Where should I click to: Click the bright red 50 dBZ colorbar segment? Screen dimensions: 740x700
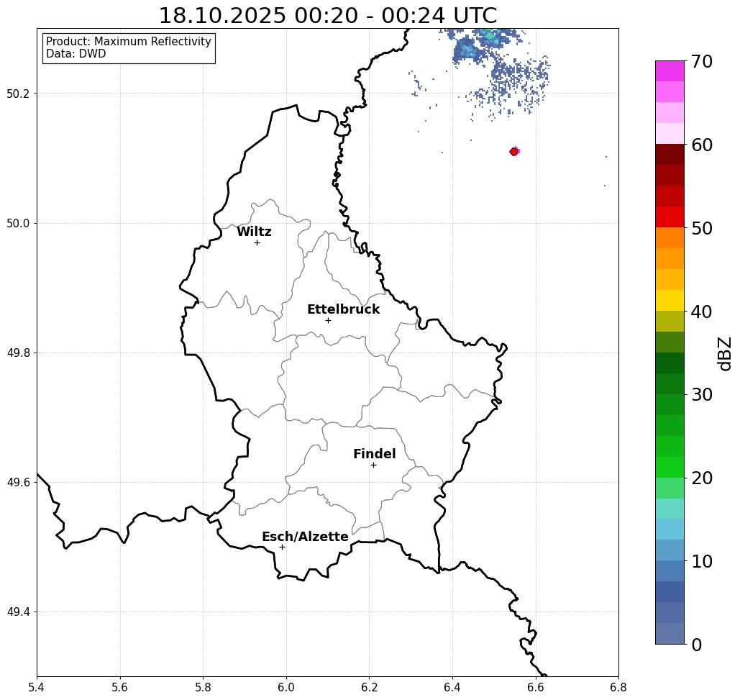pyautogui.click(x=670, y=217)
